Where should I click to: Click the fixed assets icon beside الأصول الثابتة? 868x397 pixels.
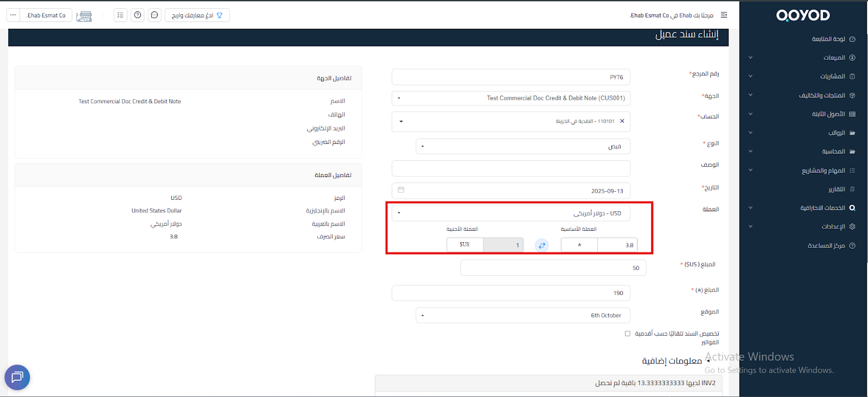point(852,114)
